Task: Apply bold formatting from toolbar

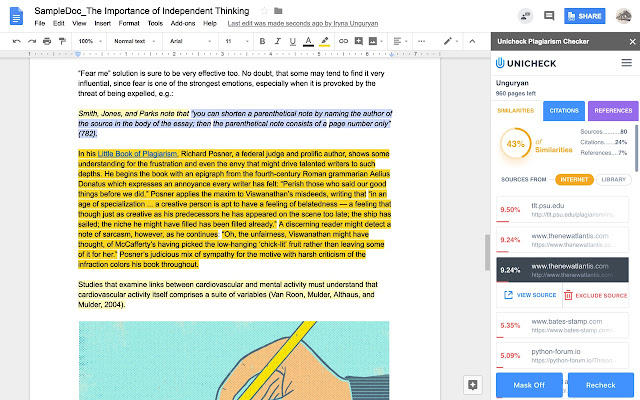Action: click(x=264, y=41)
